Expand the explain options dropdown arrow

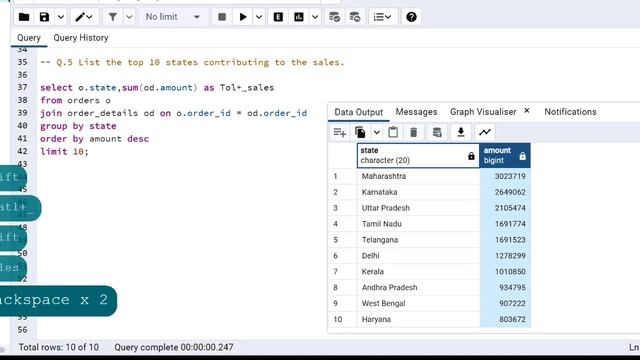point(315,17)
